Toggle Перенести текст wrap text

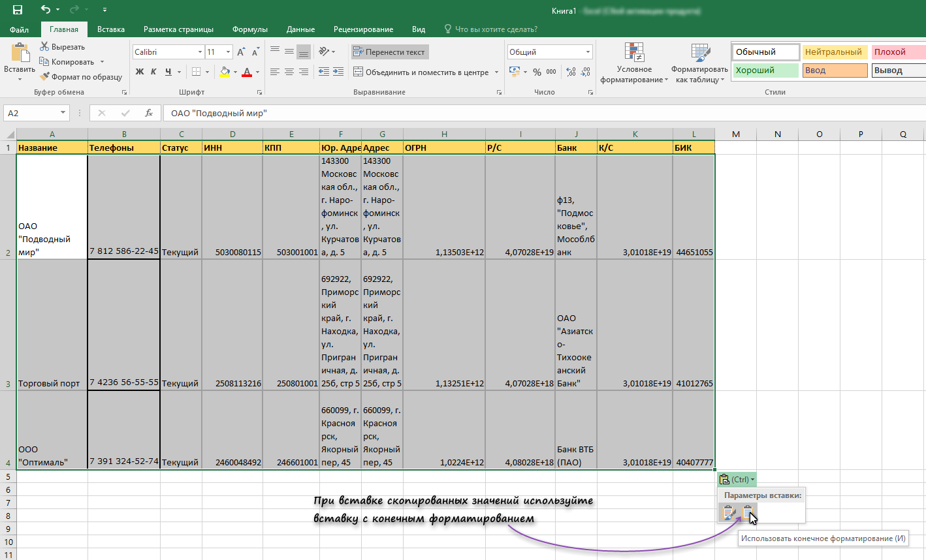[x=389, y=52]
